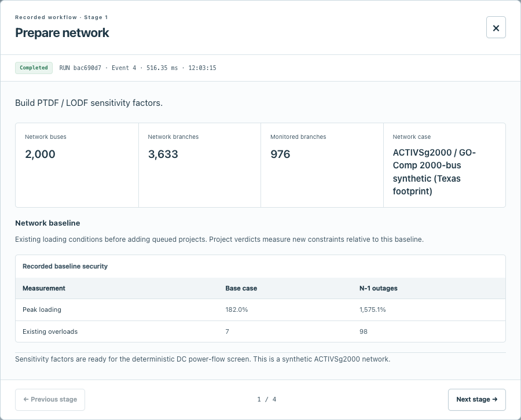Click the Prepare network heading

[x=62, y=32]
